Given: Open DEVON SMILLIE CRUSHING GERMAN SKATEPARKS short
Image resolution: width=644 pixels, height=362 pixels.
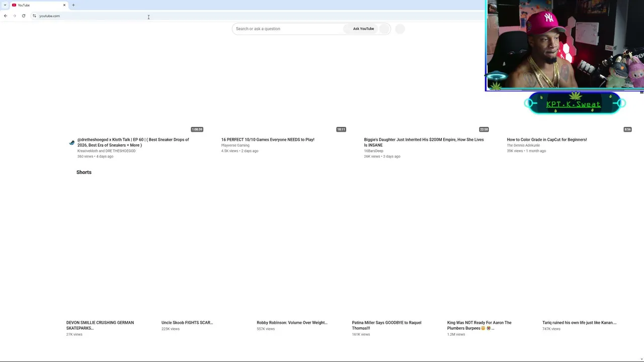Looking at the screenshot, I should pos(100,325).
